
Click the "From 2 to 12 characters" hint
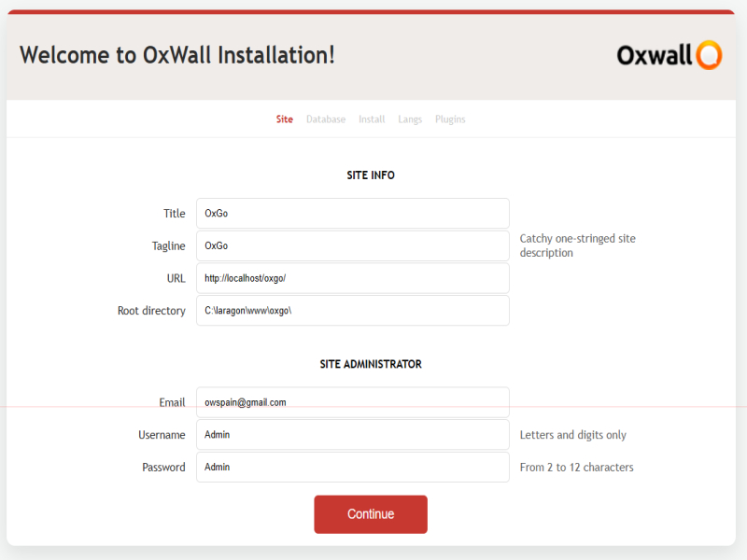click(576, 468)
